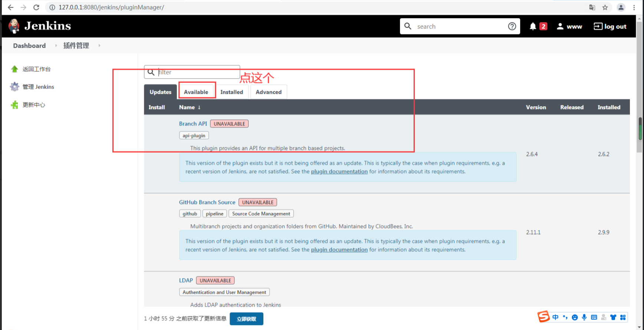Open the LDAP plugin link
Image resolution: width=644 pixels, height=330 pixels.
pos(186,281)
